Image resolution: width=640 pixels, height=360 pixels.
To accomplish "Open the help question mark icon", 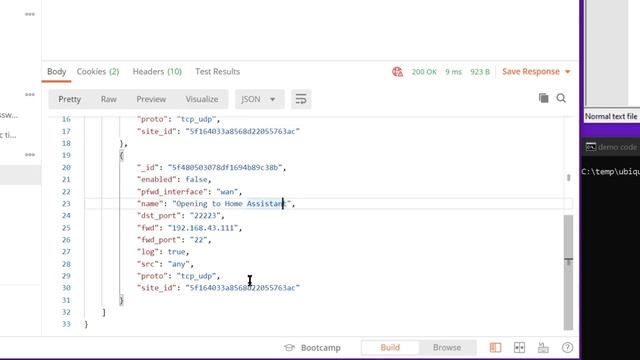I will (567, 348).
